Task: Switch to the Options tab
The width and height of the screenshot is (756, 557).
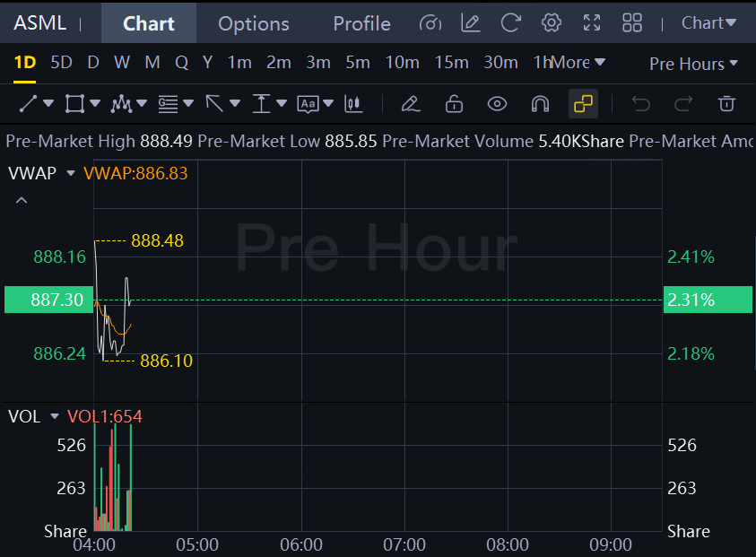Action: pyautogui.click(x=254, y=23)
